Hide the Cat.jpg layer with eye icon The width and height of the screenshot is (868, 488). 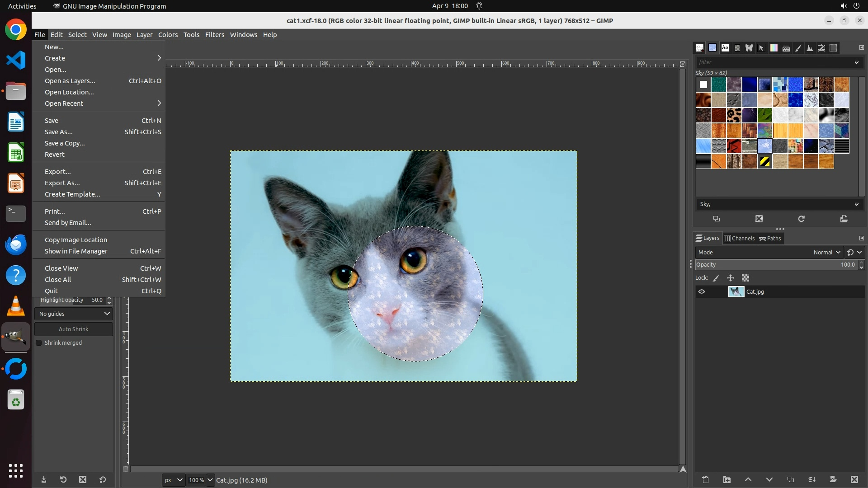point(702,292)
